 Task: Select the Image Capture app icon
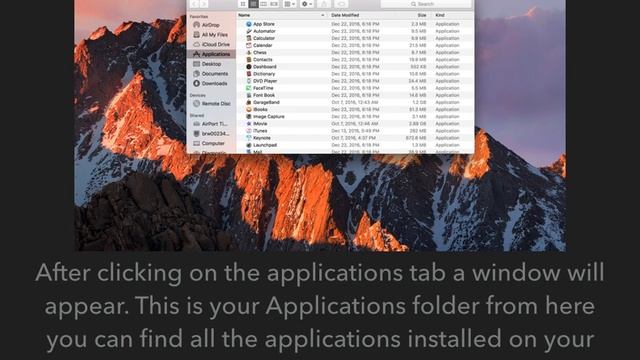click(x=249, y=116)
